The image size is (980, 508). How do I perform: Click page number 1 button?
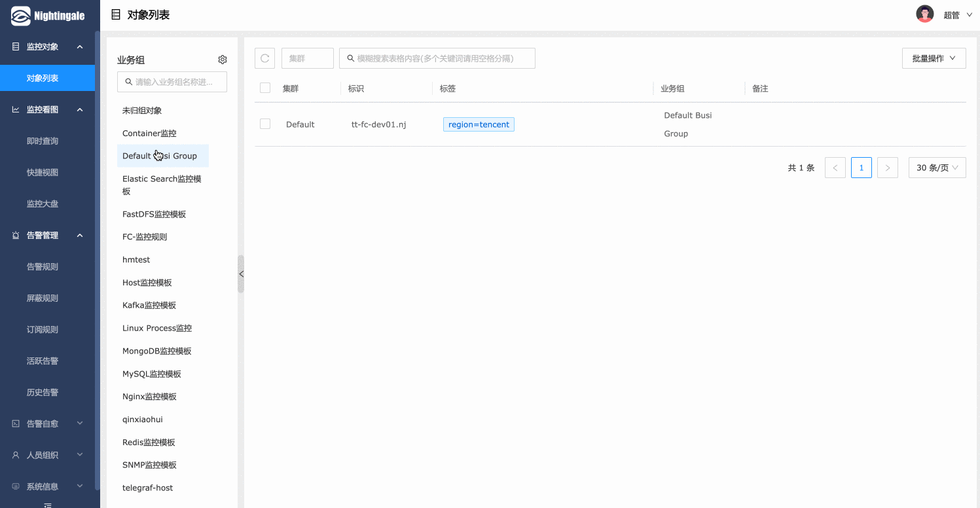click(862, 168)
